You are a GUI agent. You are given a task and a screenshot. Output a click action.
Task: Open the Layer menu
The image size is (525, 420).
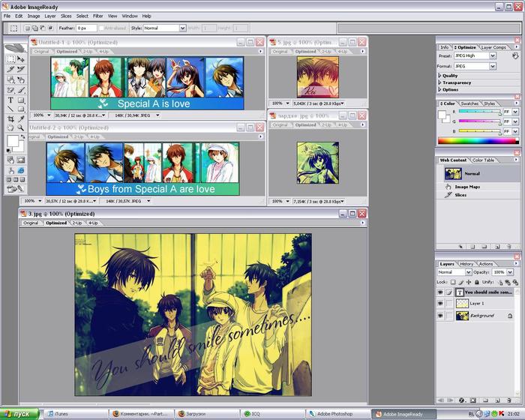tap(50, 16)
